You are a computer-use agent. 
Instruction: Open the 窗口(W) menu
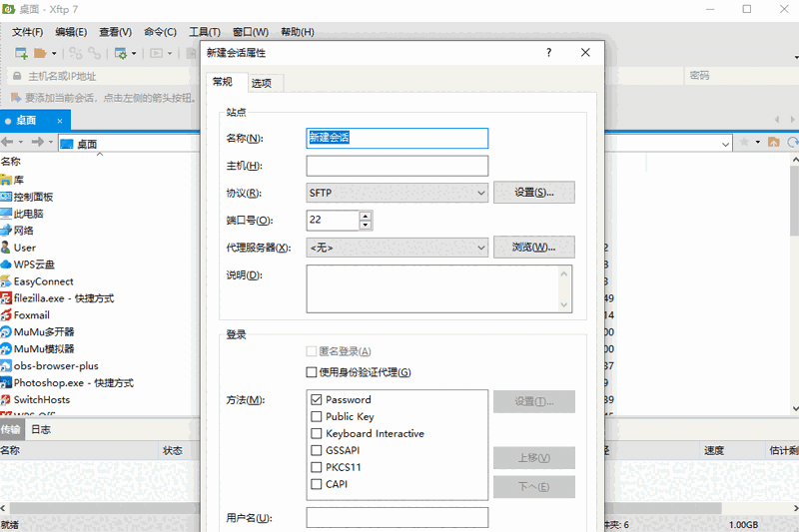pyautogui.click(x=251, y=32)
